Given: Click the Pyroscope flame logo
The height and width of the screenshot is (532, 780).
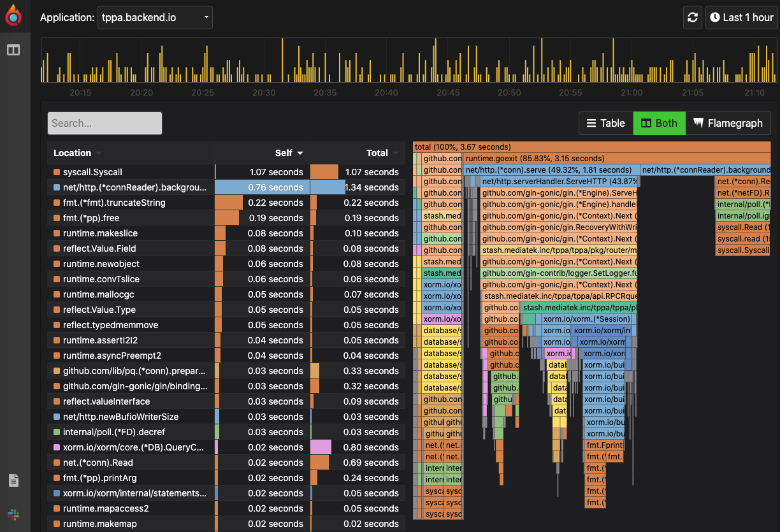Looking at the screenshot, I should [x=13, y=15].
